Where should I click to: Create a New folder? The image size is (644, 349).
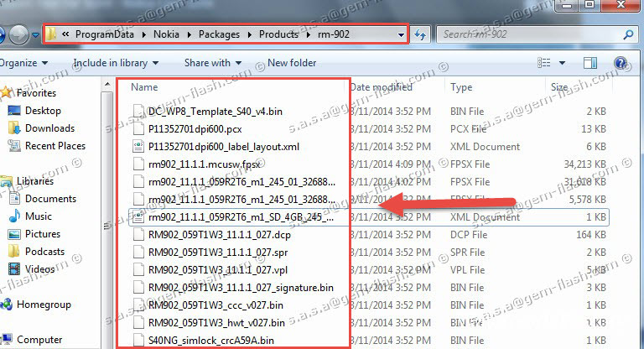[292, 63]
